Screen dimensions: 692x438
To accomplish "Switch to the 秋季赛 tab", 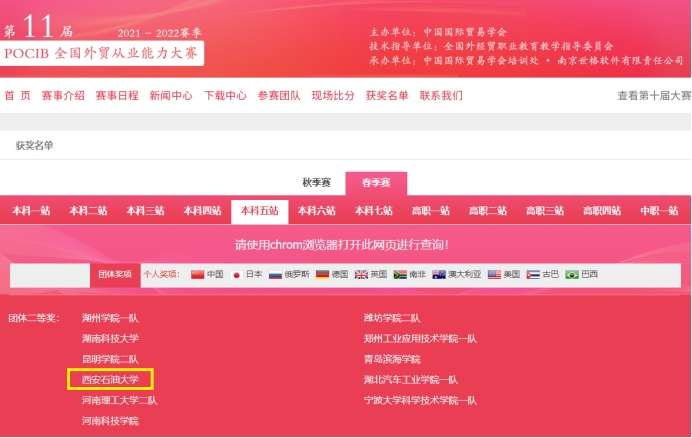I will click(319, 183).
